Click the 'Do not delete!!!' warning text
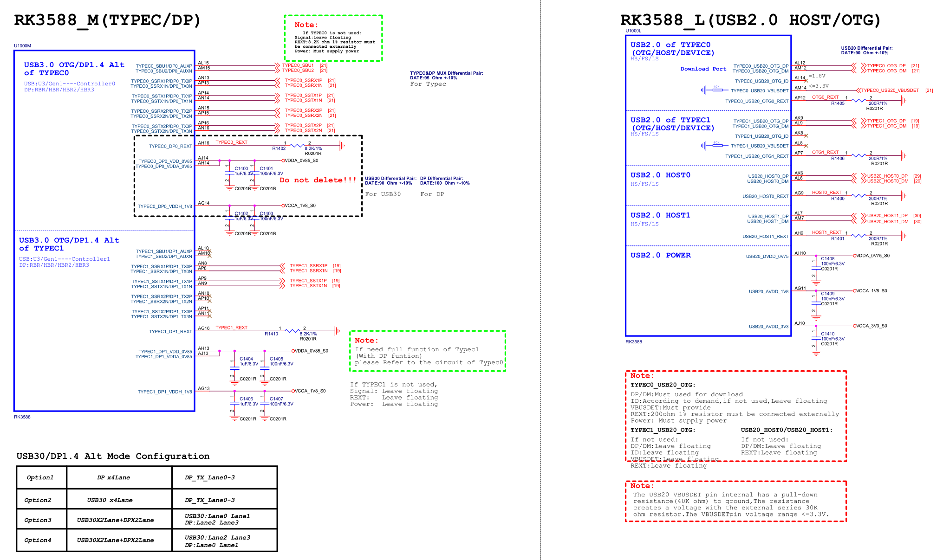Viewport: 943px width, 560px height. point(318,180)
